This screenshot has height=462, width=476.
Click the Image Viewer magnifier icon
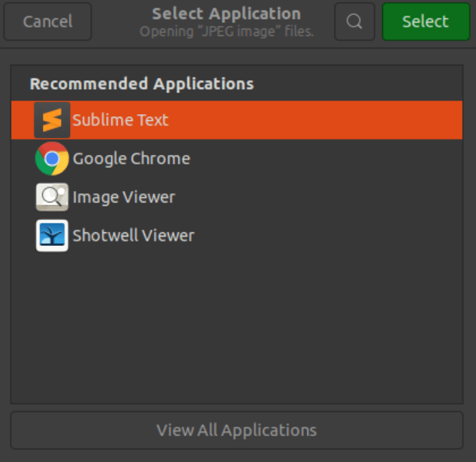(52, 198)
